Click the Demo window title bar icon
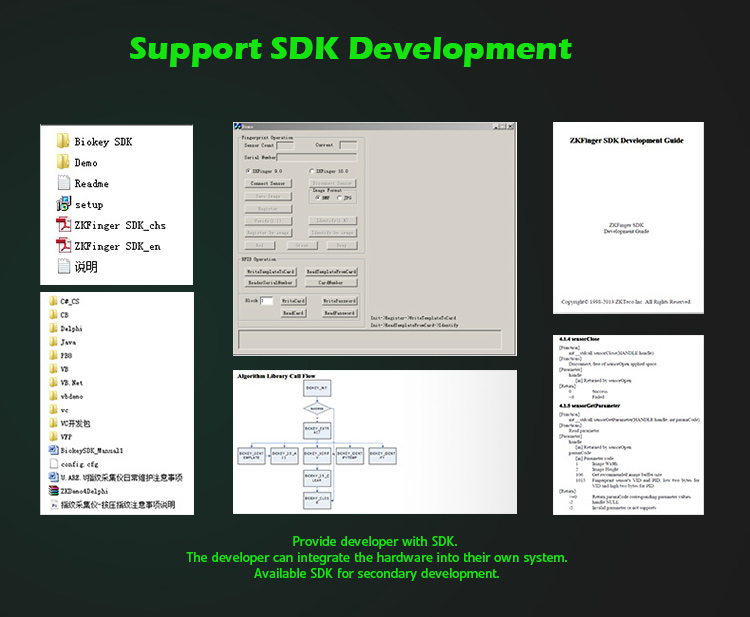 point(238,126)
